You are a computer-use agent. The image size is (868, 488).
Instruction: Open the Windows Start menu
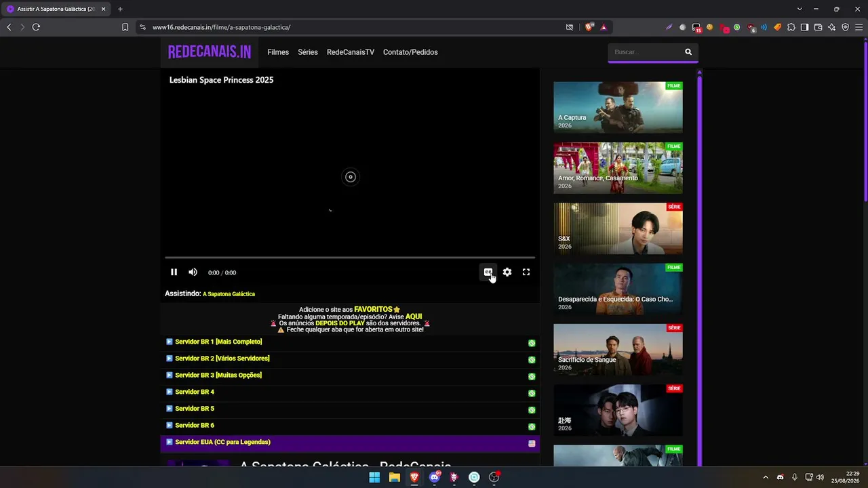pos(374,477)
